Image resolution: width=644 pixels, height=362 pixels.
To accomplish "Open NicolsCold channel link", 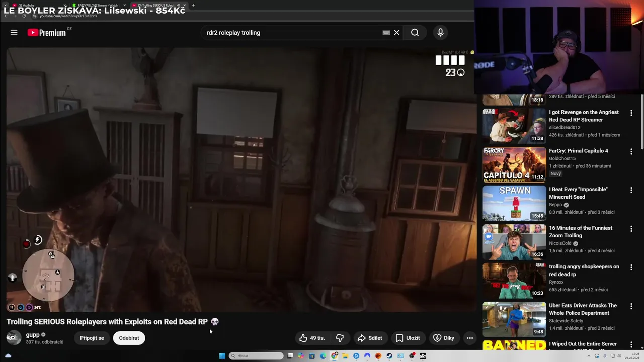I will tap(560, 244).
